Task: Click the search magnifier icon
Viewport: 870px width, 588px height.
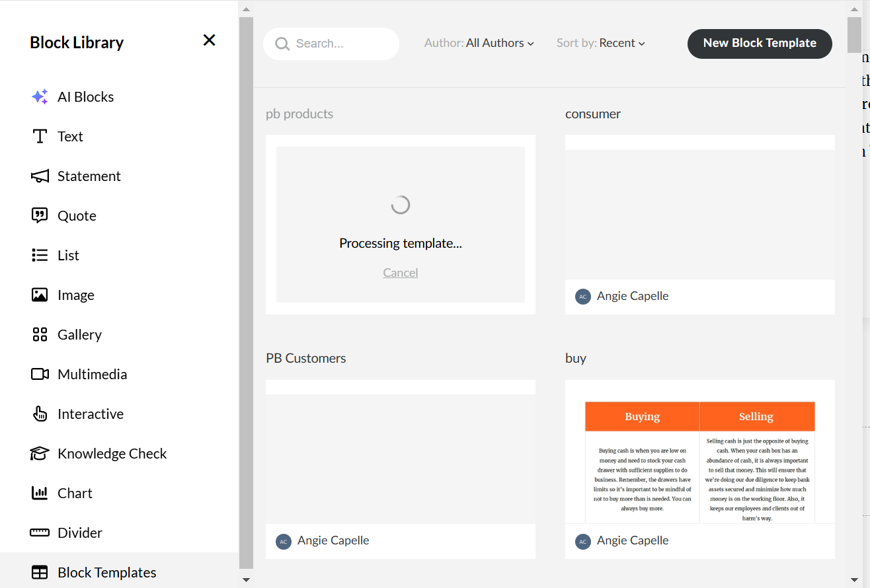Action: pos(282,44)
